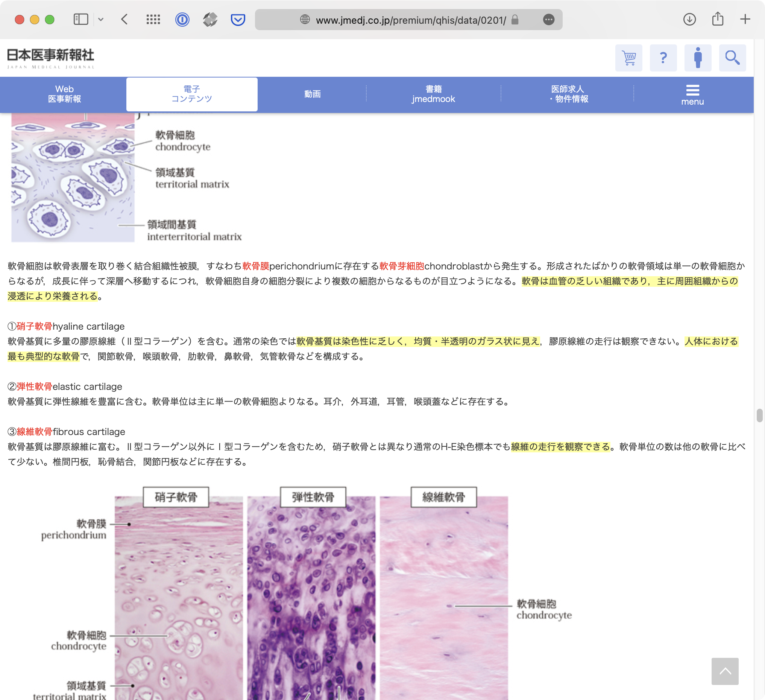Open the 書籍 jmedmook navigation item
Image resolution: width=765 pixels, height=700 pixels.
pyautogui.click(x=433, y=94)
